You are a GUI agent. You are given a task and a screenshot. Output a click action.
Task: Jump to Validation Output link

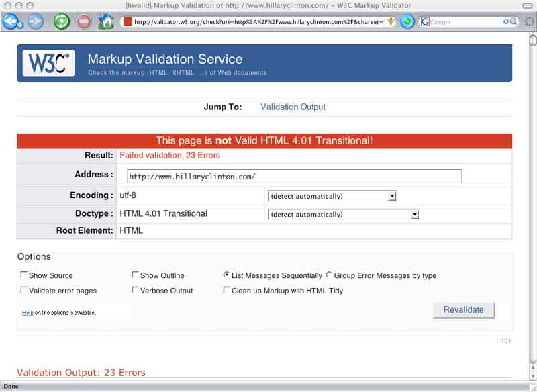pos(293,107)
